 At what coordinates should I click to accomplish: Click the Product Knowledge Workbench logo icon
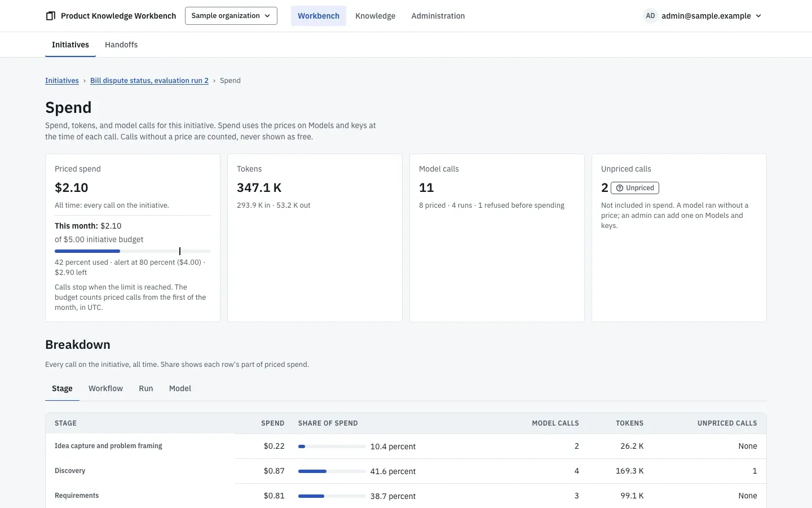[x=50, y=16]
